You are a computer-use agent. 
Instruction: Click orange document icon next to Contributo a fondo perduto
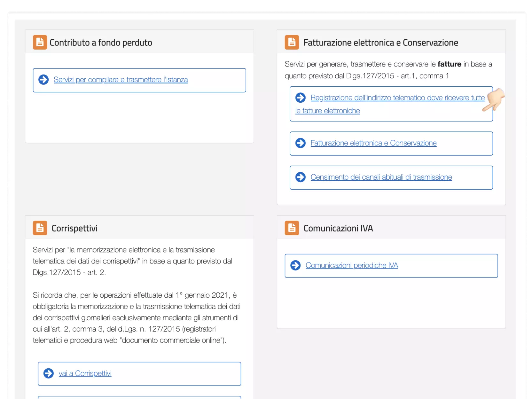coord(40,42)
